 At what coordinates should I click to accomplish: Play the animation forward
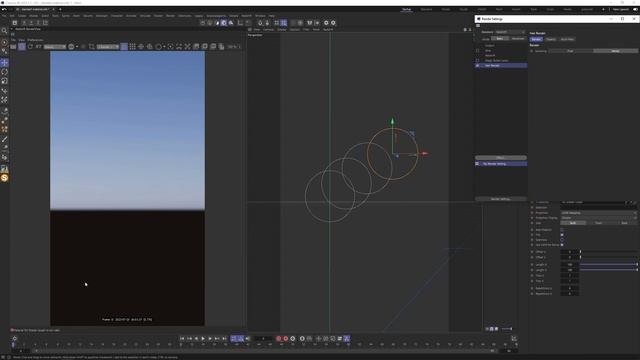point(203,338)
